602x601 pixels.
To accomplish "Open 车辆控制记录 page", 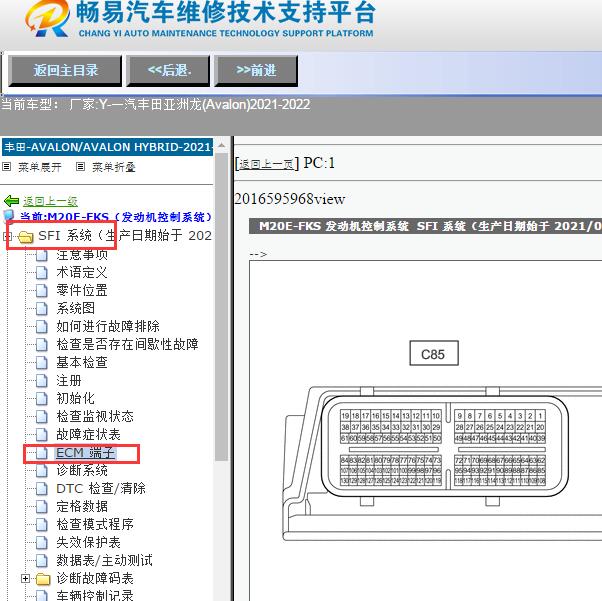I will pyautogui.click(x=95, y=596).
